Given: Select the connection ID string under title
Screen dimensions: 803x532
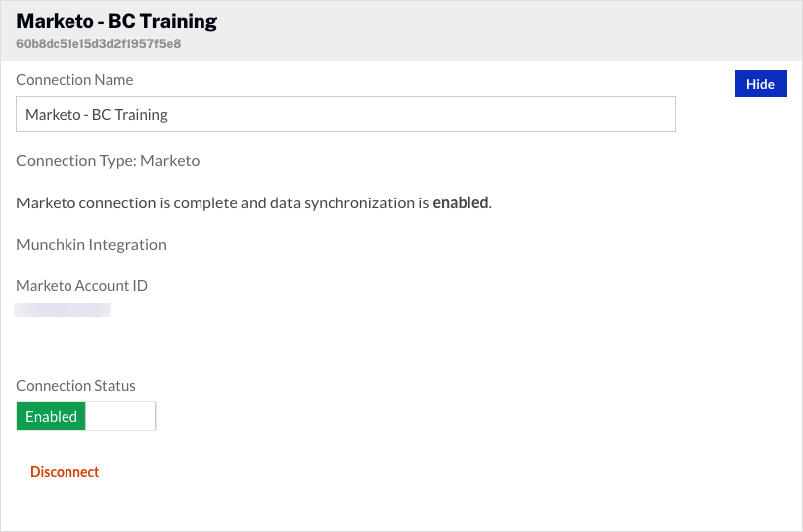Looking at the screenshot, I should 98,44.
